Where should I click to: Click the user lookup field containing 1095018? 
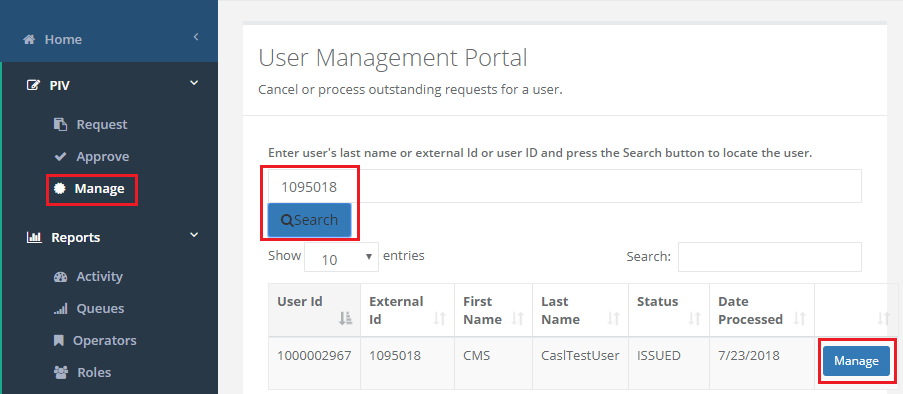pyautogui.click(x=564, y=186)
